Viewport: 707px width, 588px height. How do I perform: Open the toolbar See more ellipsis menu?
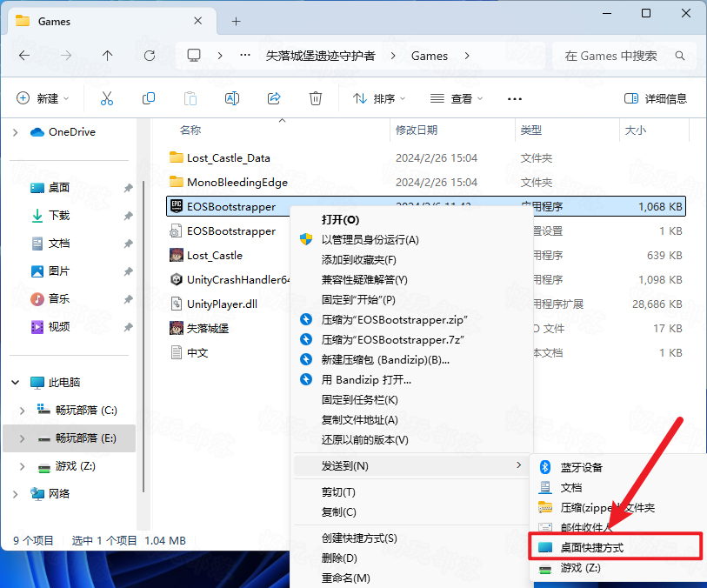pos(515,99)
